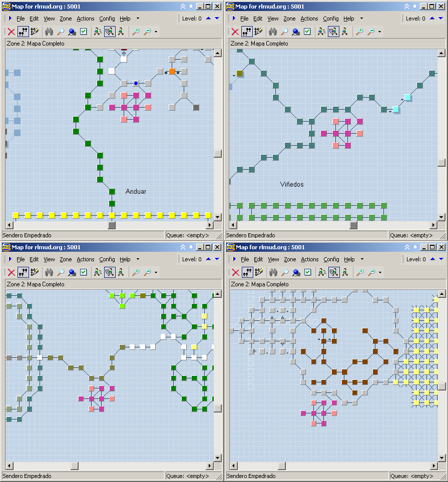The image size is (448, 482).
Task: Click the blue globe search icon in top-left window
Action: coord(72,32)
